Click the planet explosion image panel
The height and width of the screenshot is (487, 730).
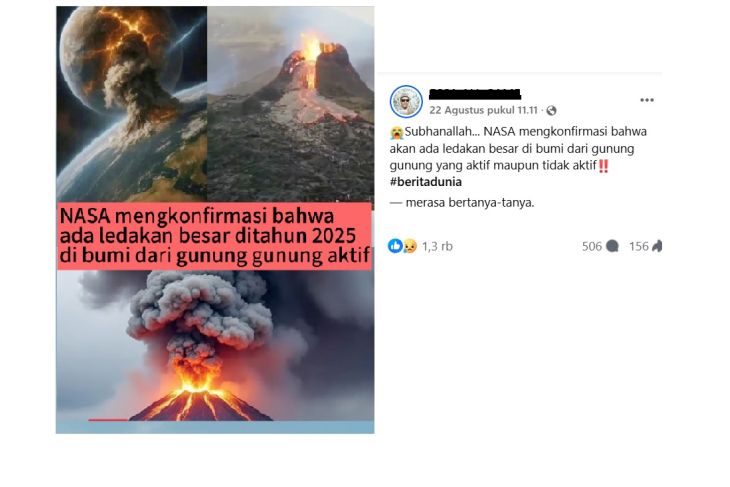click(132, 104)
